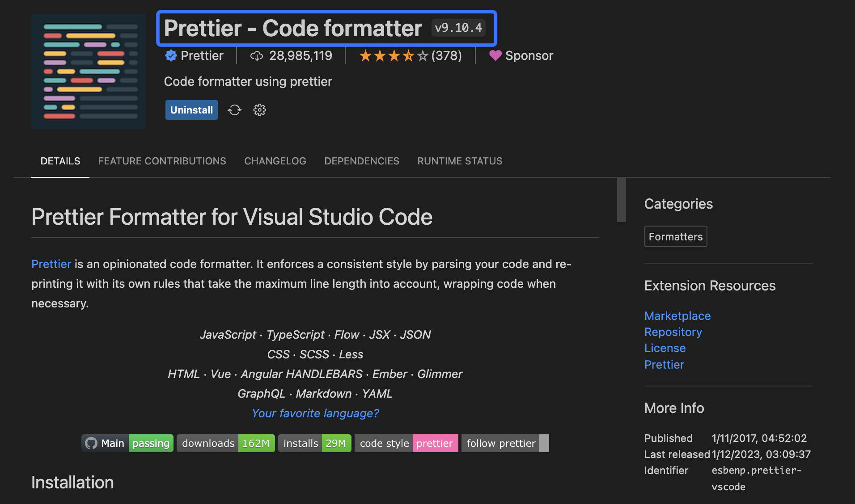The height and width of the screenshot is (504, 855).
Task: Switch to the DEPENDENCIES tab
Action: 362,161
